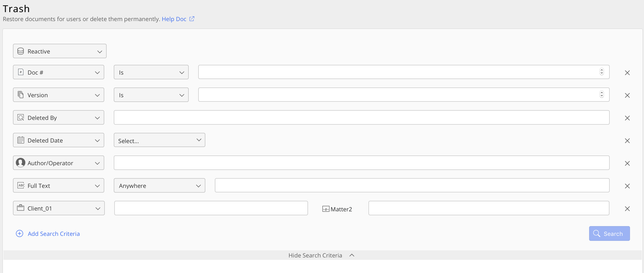
Task: Expand the Deleted Date Select... dropdown
Action: (x=159, y=140)
